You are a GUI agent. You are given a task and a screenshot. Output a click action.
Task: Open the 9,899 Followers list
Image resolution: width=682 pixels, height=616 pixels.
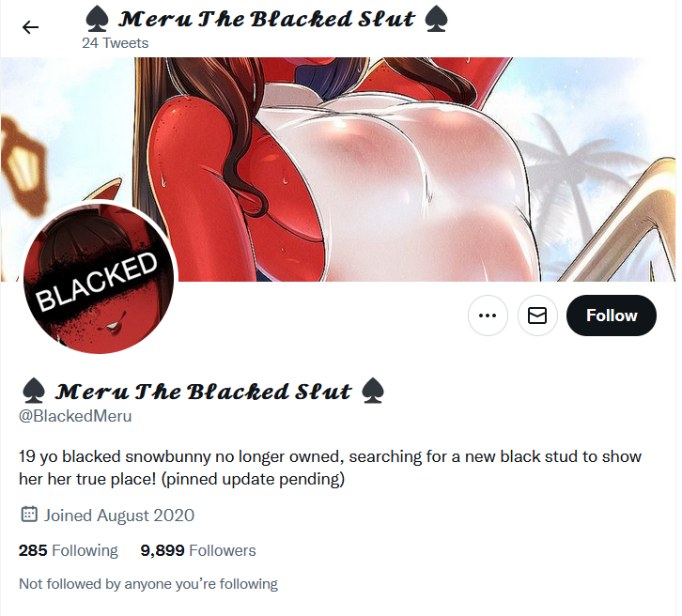click(198, 550)
